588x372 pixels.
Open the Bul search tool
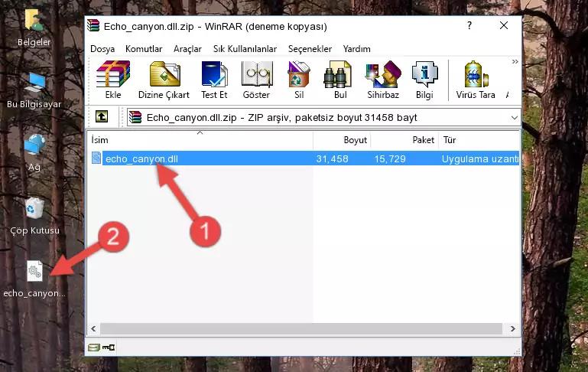(x=340, y=80)
